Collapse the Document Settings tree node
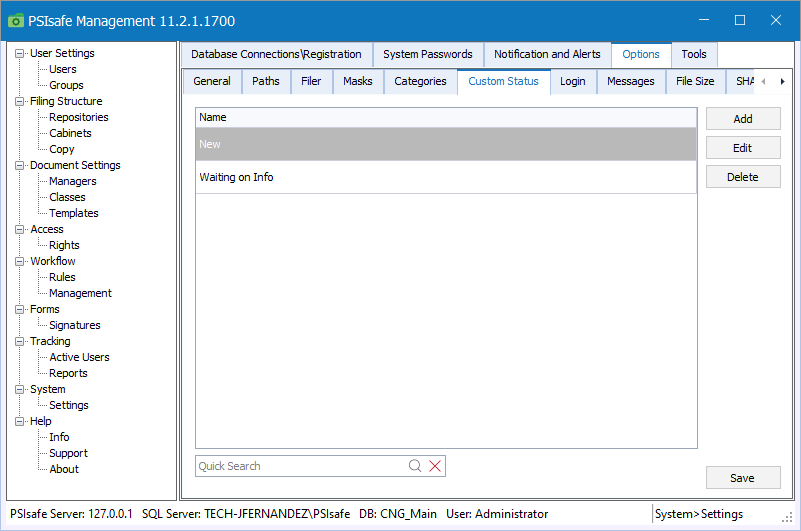The height and width of the screenshot is (531, 801). (x=19, y=165)
